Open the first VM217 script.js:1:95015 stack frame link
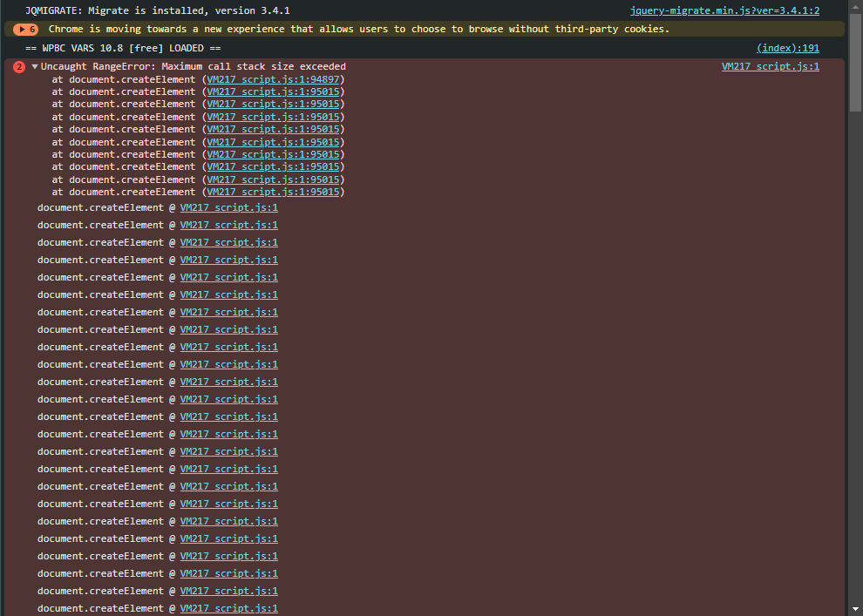Screen dimensions: 863x616 [x=273, y=91]
